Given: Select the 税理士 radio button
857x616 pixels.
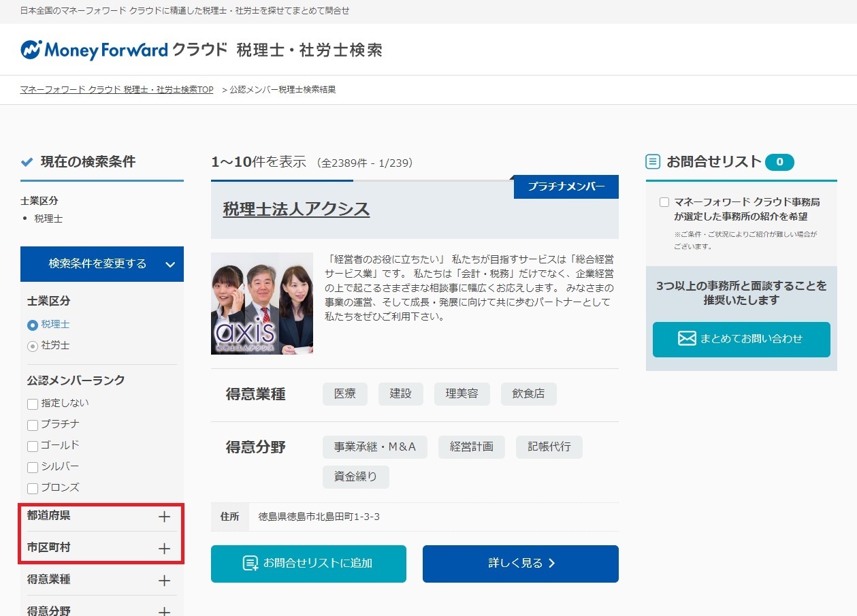Looking at the screenshot, I should coord(32,325).
